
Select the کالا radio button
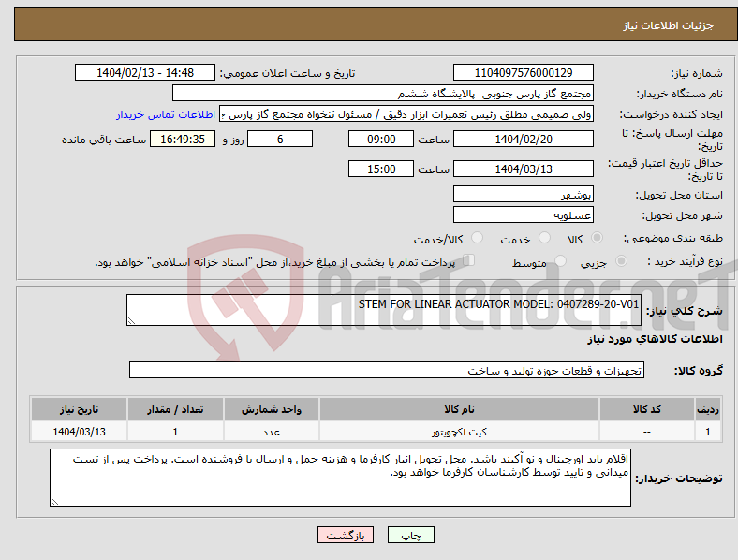[597, 238]
